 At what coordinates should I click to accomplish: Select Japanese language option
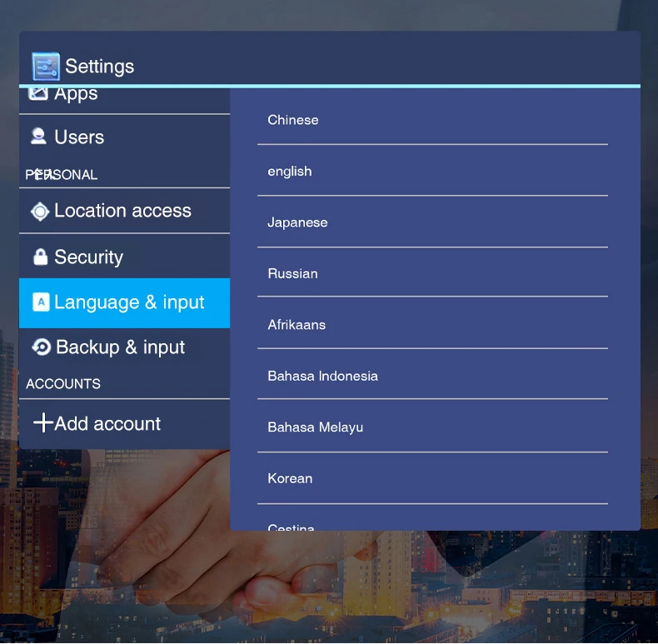pyautogui.click(x=297, y=222)
